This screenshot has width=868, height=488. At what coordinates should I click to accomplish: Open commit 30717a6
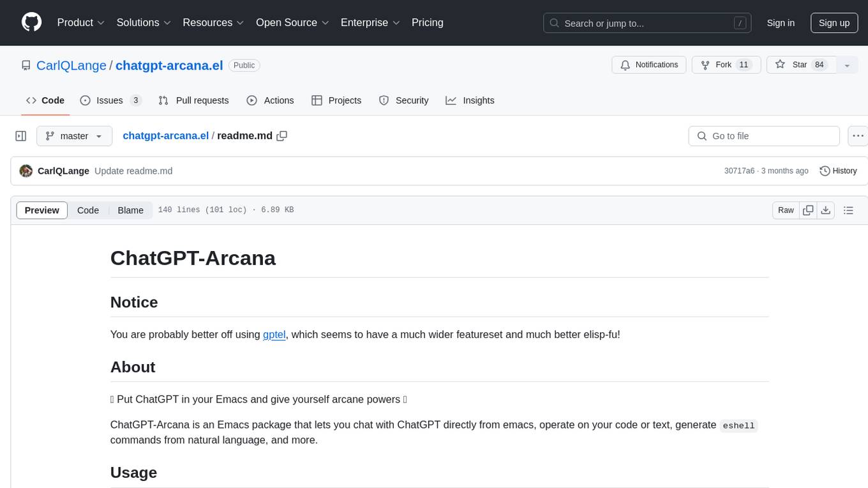coord(739,171)
